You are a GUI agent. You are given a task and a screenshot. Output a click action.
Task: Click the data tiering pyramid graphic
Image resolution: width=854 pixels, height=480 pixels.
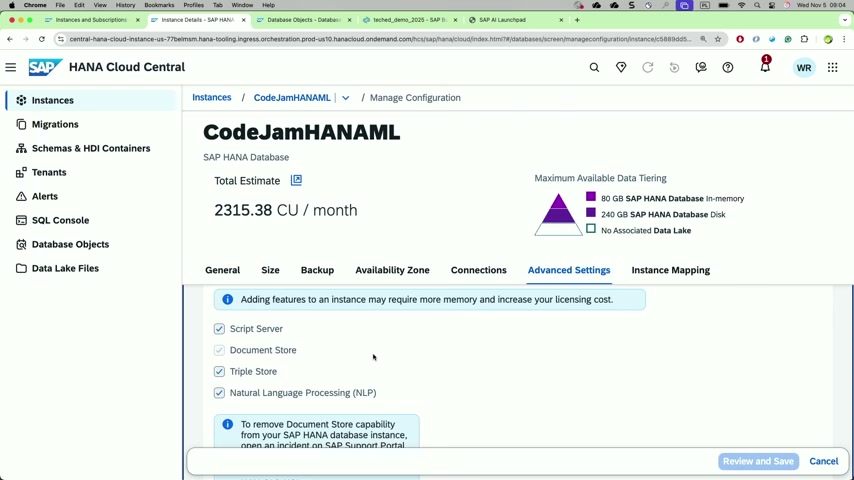click(558, 215)
